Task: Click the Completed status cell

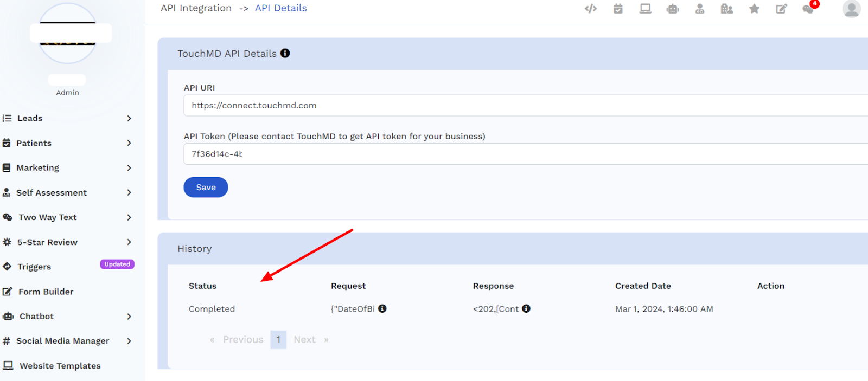Action: tap(212, 309)
